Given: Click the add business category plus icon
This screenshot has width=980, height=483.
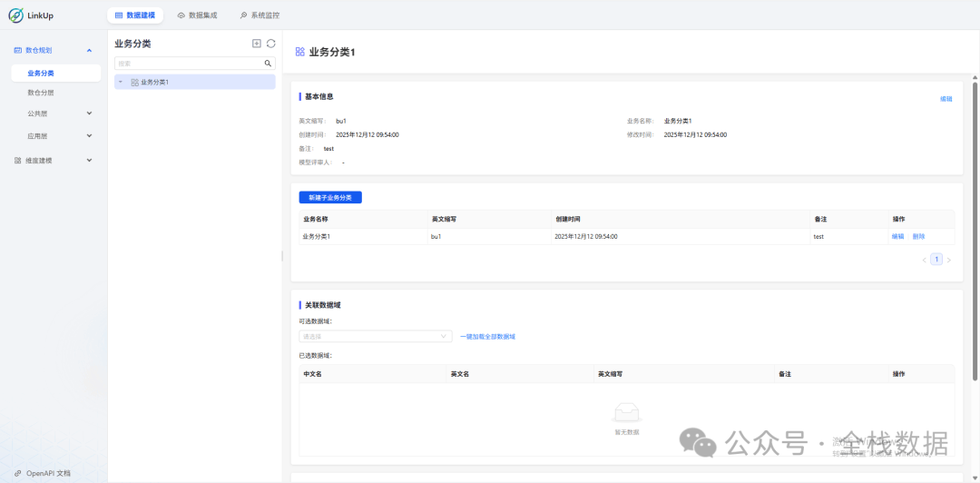Looking at the screenshot, I should [257, 44].
